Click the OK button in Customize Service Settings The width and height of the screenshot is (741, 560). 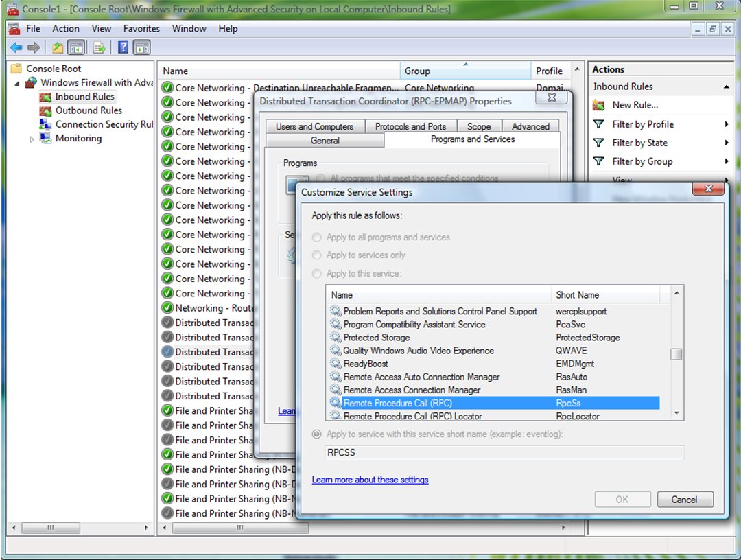[x=622, y=500]
